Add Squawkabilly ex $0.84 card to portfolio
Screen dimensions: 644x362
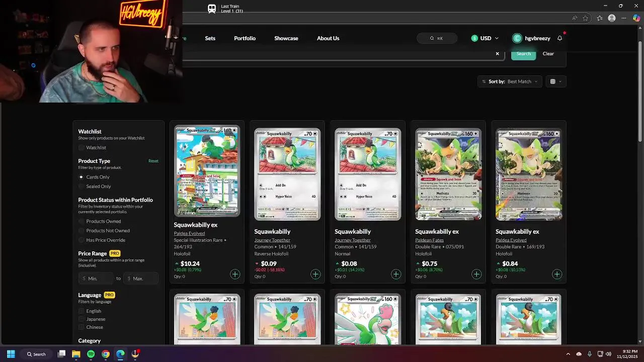(x=557, y=274)
